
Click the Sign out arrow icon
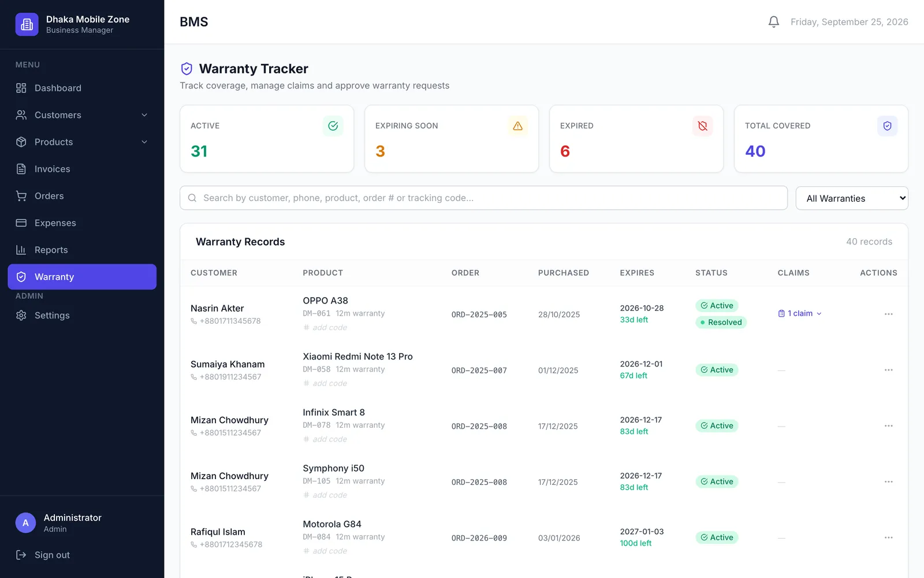coord(21,555)
